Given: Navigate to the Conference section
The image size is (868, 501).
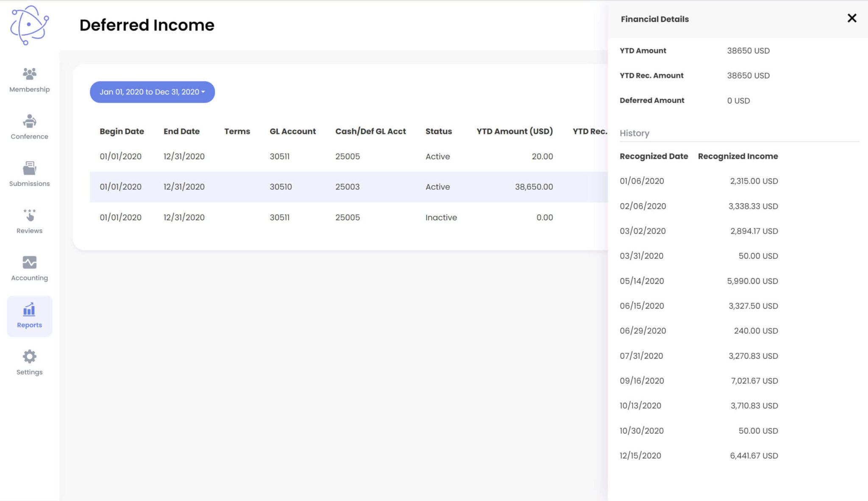Looking at the screenshot, I should pos(29,127).
